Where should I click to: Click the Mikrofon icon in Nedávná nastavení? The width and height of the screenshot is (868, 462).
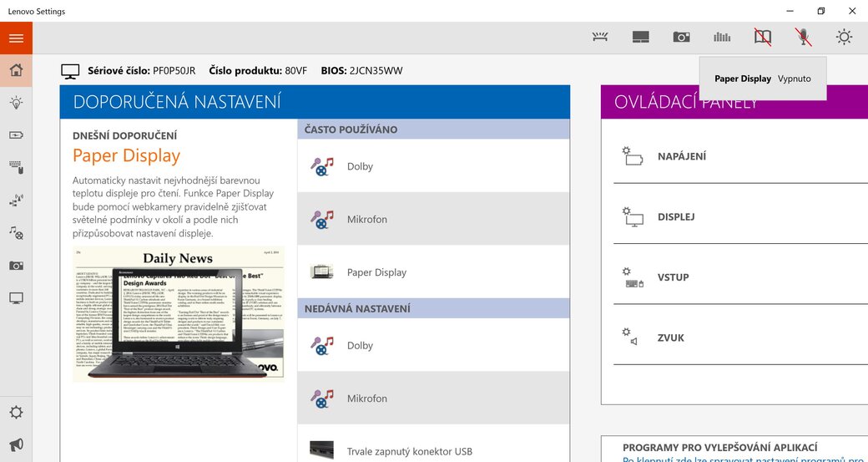point(321,399)
